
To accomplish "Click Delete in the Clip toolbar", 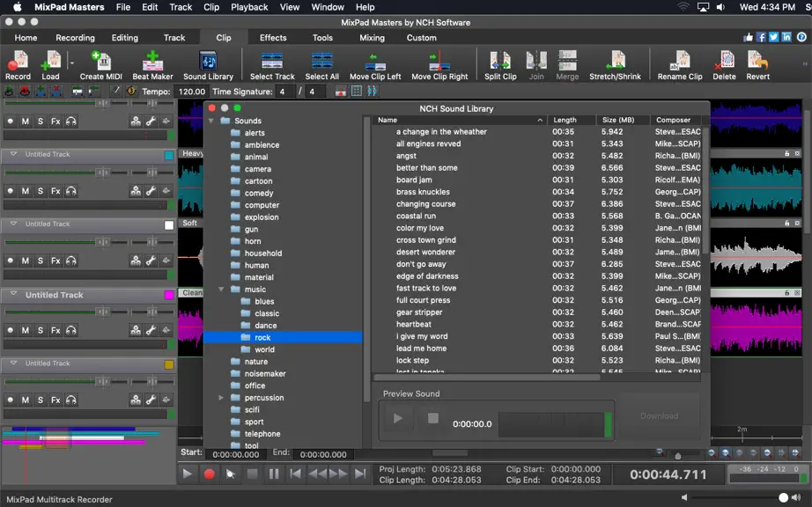I will click(x=724, y=66).
